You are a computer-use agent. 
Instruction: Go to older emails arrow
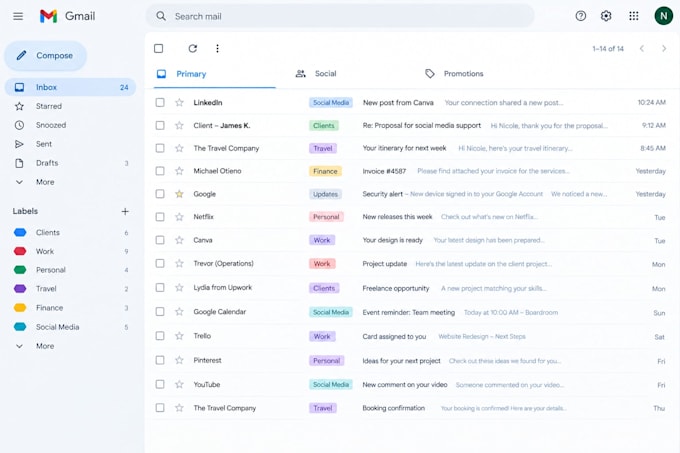664,49
